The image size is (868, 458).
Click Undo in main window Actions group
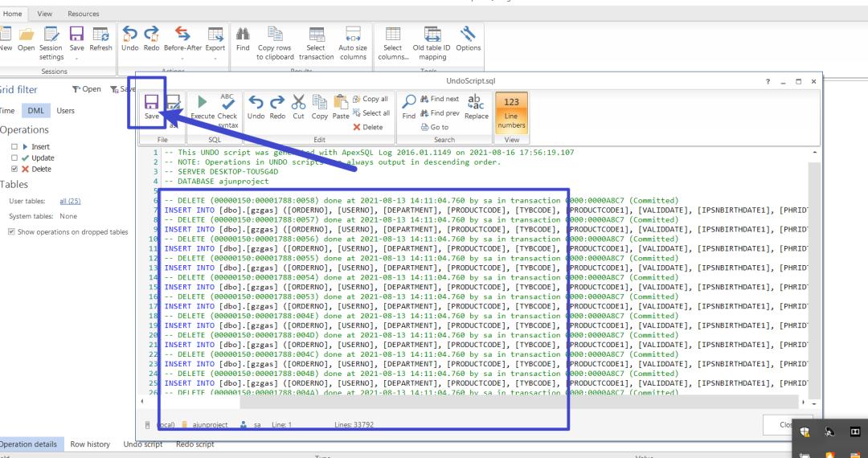(x=129, y=40)
